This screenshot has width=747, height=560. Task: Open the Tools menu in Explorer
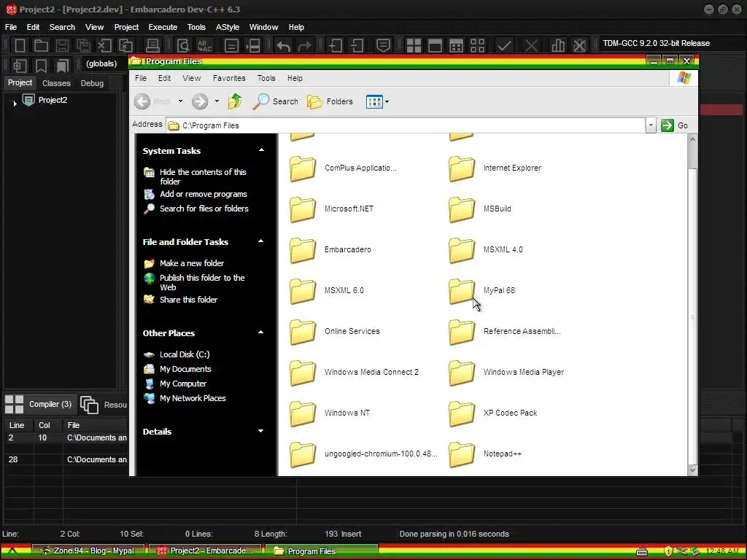(266, 78)
